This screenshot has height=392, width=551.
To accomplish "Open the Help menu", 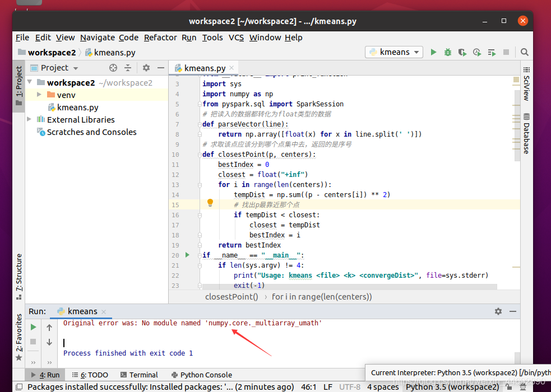I will tap(293, 38).
